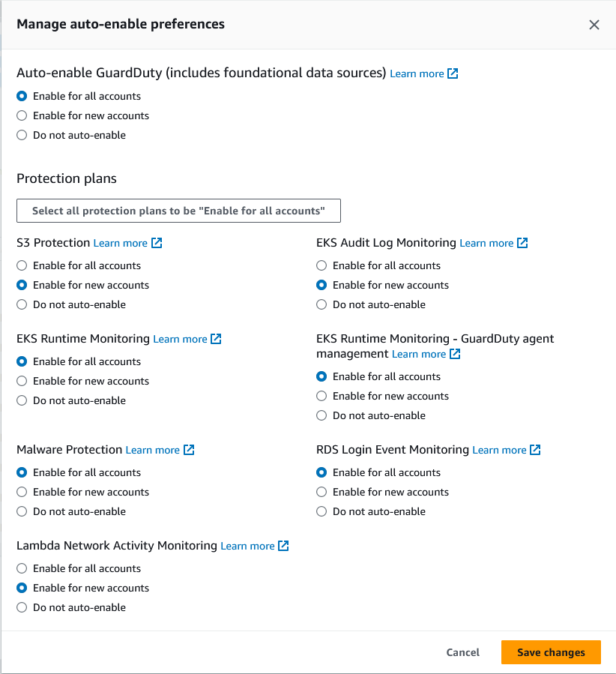Choose 'Do not auto-enable' for GuardDuty auto-enable

22,135
